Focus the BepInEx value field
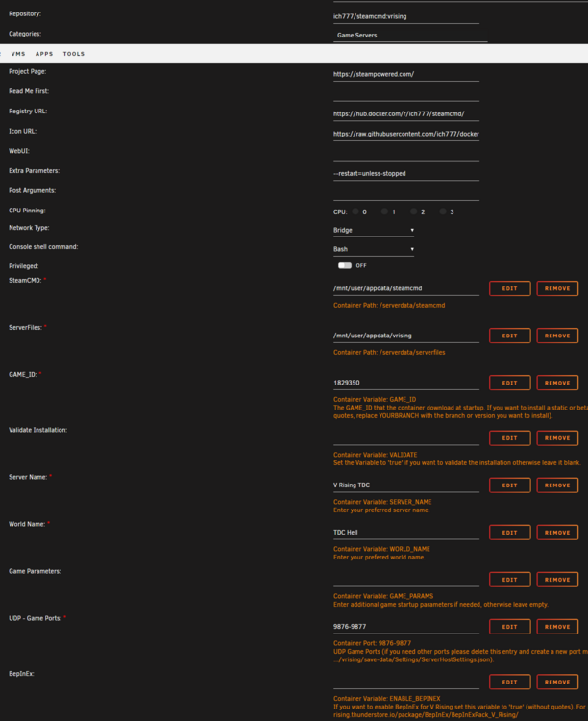This screenshot has width=588, height=721. 406,682
